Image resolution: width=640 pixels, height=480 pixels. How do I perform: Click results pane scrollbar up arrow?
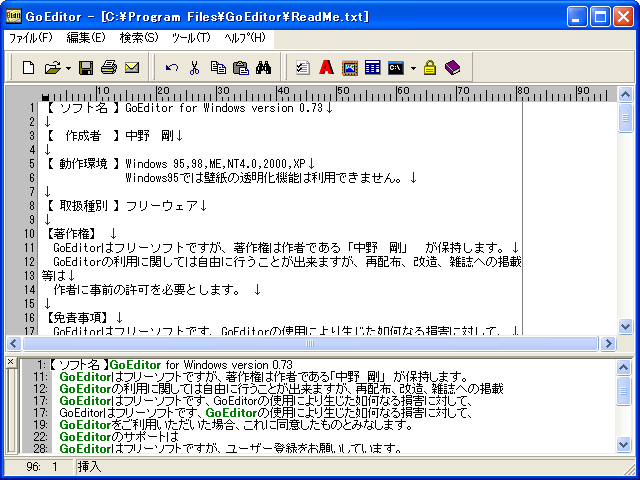(x=623, y=367)
